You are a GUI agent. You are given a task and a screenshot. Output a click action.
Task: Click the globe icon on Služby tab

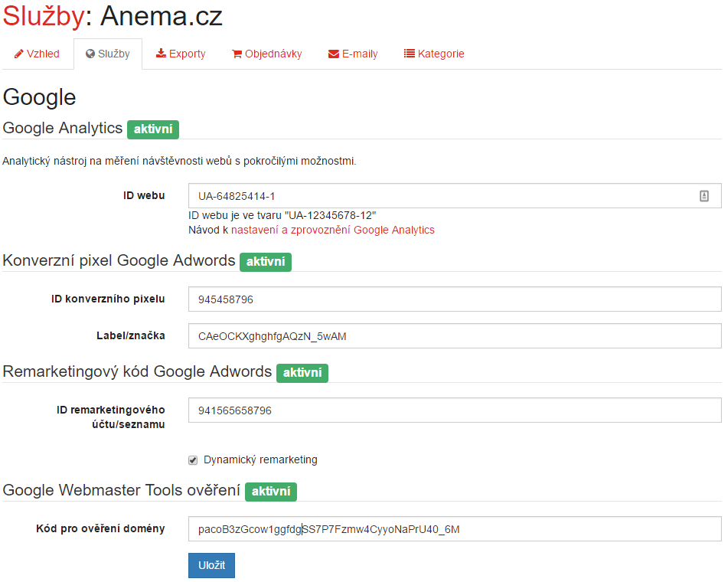pyautogui.click(x=90, y=54)
